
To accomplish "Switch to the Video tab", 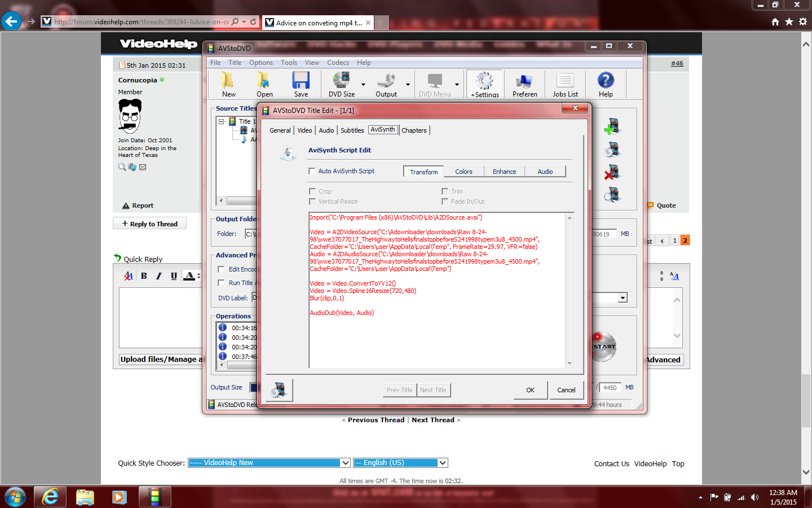I will [304, 130].
